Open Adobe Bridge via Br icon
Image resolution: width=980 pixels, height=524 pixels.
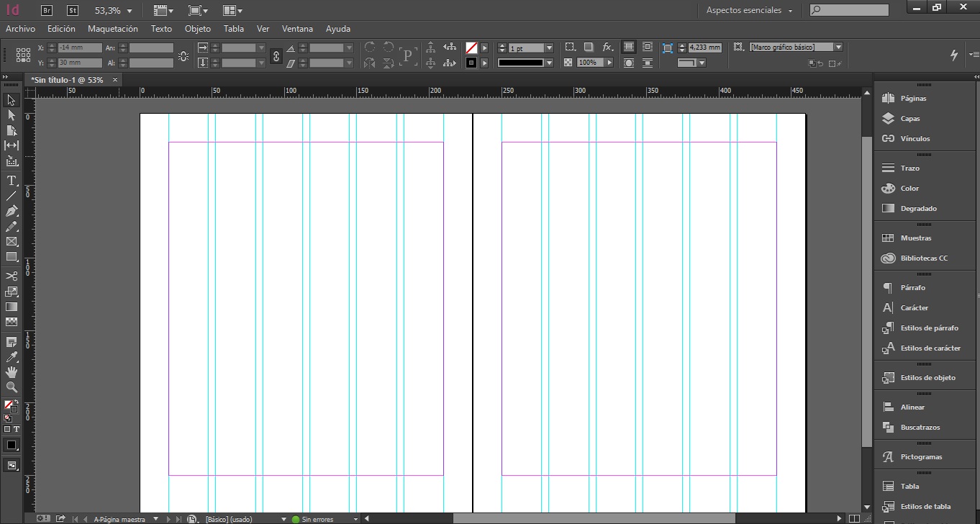click(x=47, y=10)
